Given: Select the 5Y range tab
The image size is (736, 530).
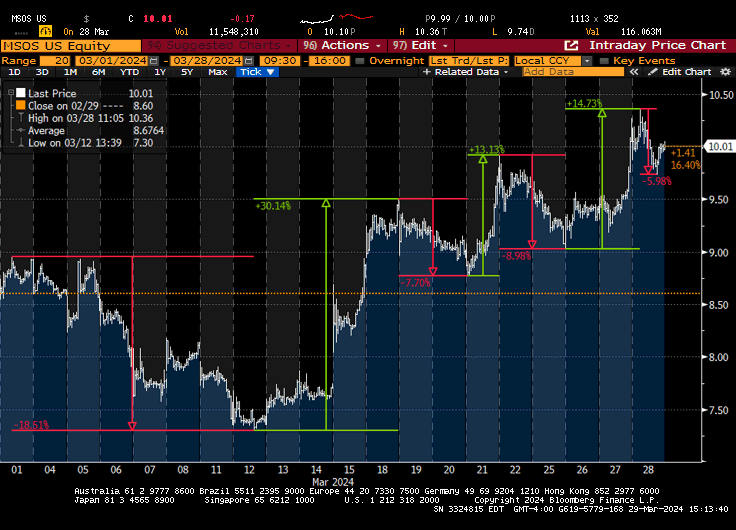Looking at the screenshot, I should [x=187, y=72].
